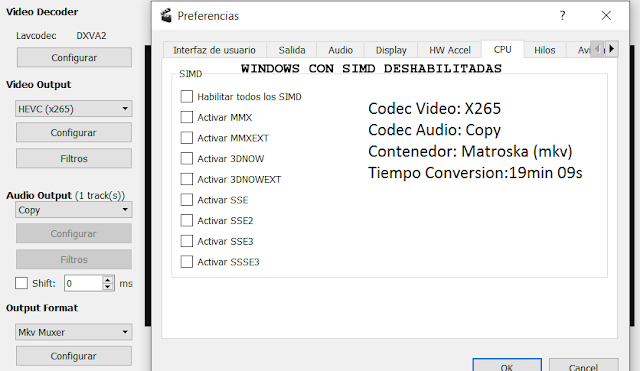Image resolution: width=640 pixels, height=371 pixels.
Task: Decrease Shift value with down arrow
Action: [x=107, y=287]
